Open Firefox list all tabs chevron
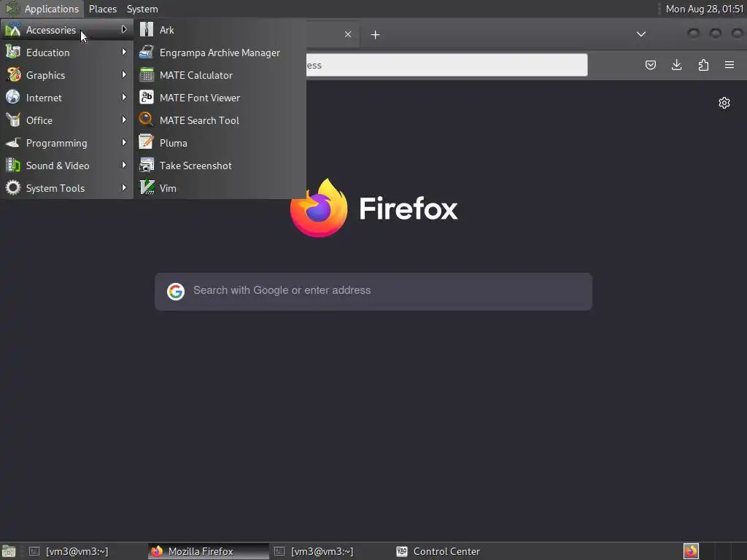The image size is (747, 560). [641, 34]
